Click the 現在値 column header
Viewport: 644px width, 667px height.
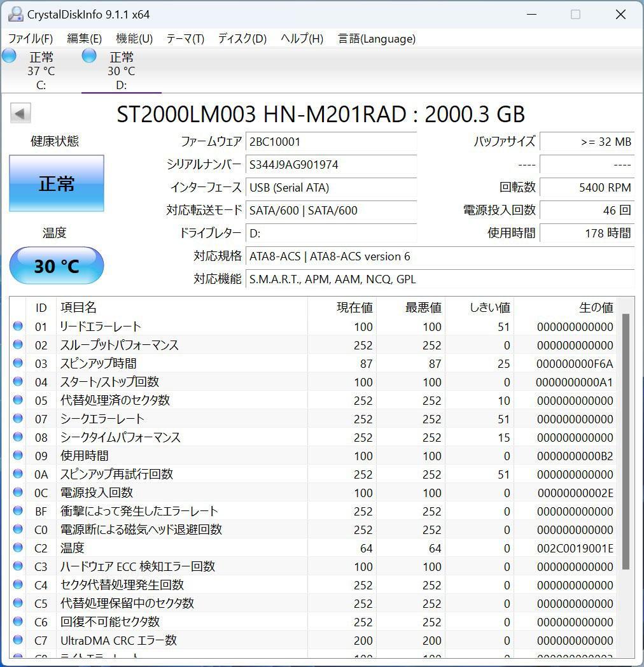click(342, 307)
